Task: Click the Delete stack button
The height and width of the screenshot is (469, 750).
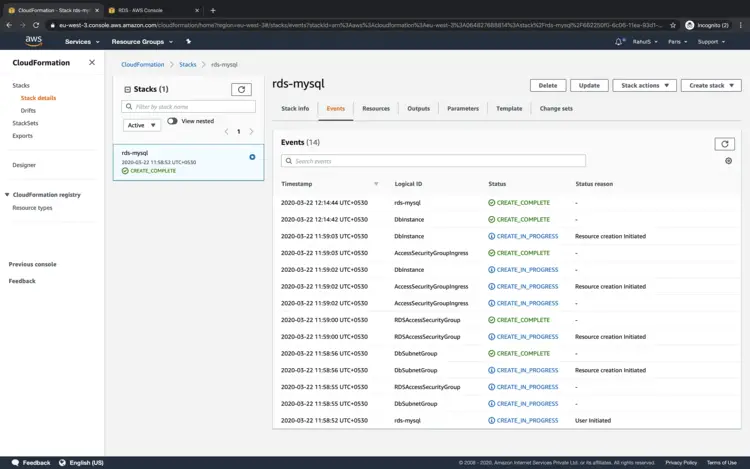Action: point(548,86)
